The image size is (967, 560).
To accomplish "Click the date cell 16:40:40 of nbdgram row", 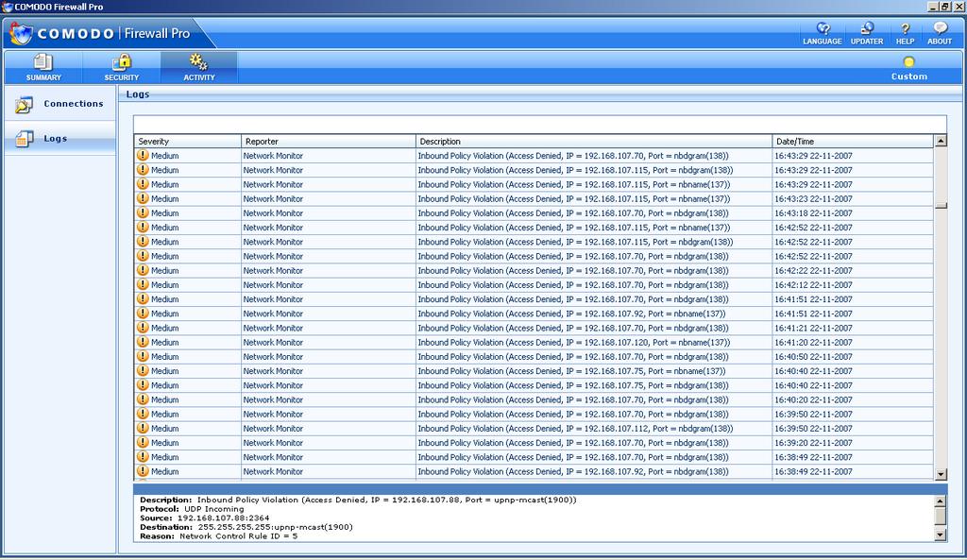I will [x=813, y=385].
